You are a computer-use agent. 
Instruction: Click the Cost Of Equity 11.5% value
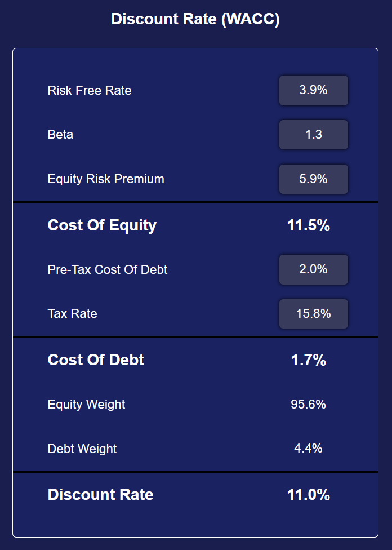309,225
